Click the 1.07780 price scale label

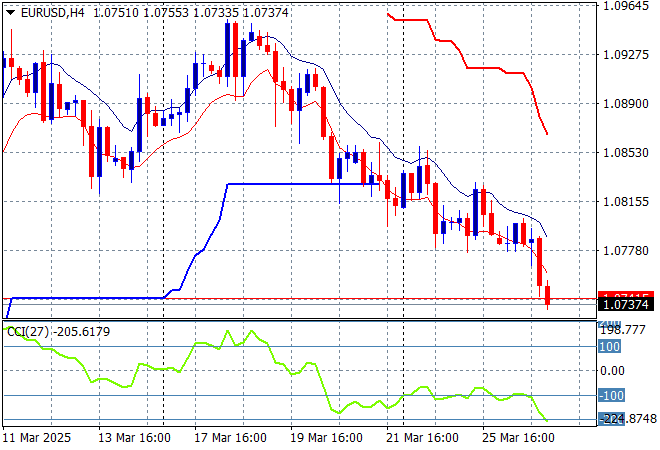click(626, 251)
